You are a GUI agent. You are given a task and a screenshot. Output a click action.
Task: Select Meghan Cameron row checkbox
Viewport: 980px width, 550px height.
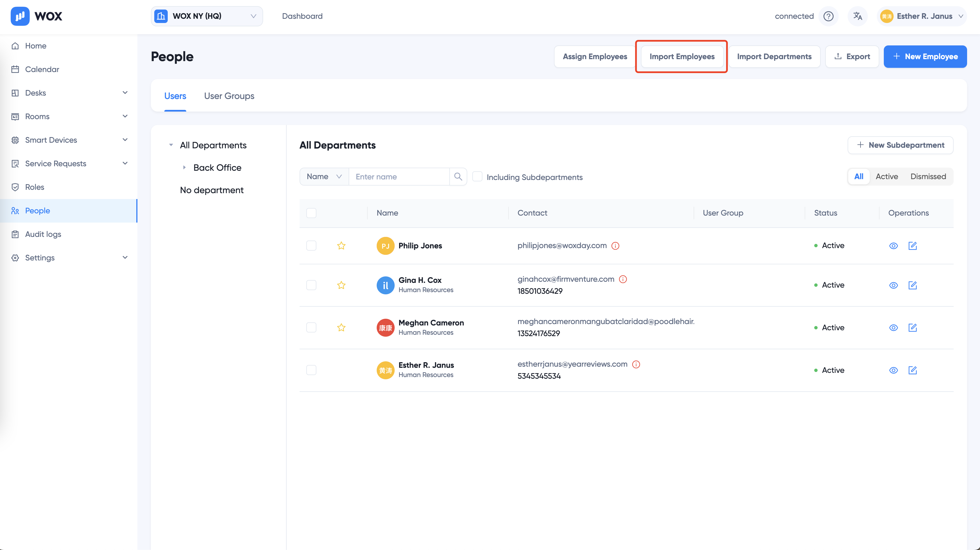point(311,328)
